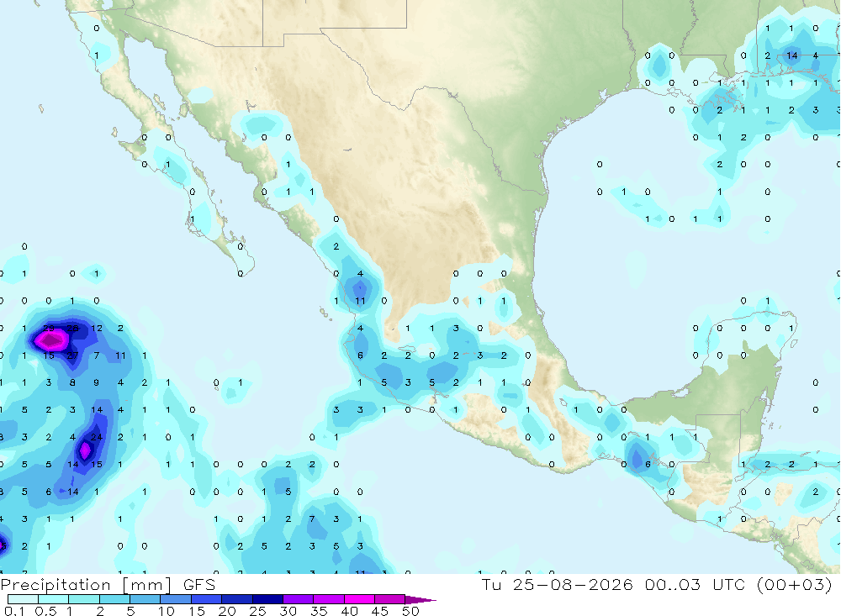Click the "50" legend scale label
The image size is (841, 616).
pos(410,611)
